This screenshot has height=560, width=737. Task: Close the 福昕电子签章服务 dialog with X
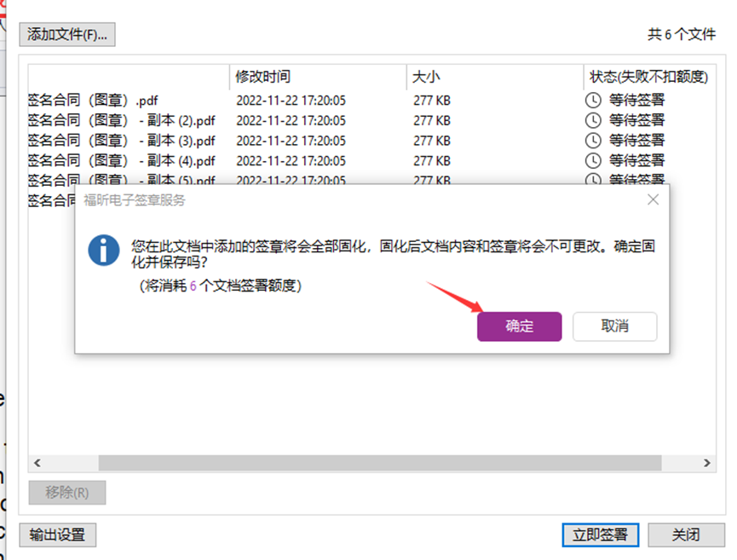tap(653, 199)
